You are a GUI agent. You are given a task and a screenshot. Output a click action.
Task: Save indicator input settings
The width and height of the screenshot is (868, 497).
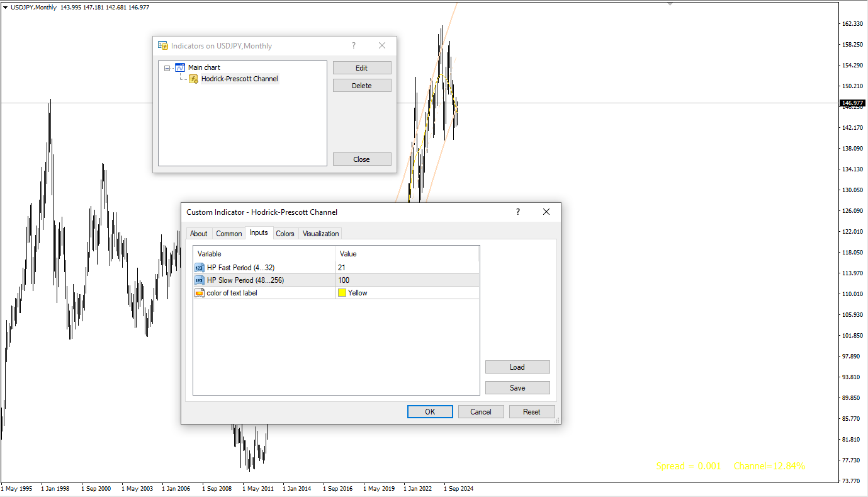click(517, 388)
